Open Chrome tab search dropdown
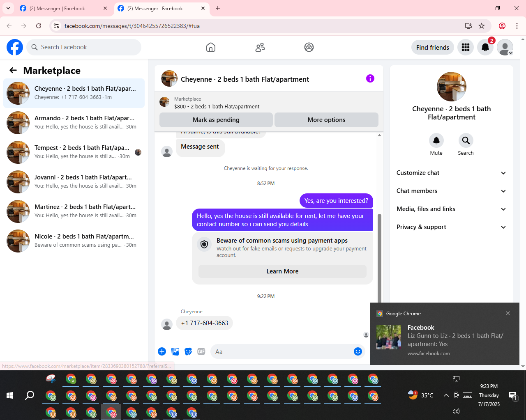The width and height of the screenshot is (526, 420). point(8,8)
